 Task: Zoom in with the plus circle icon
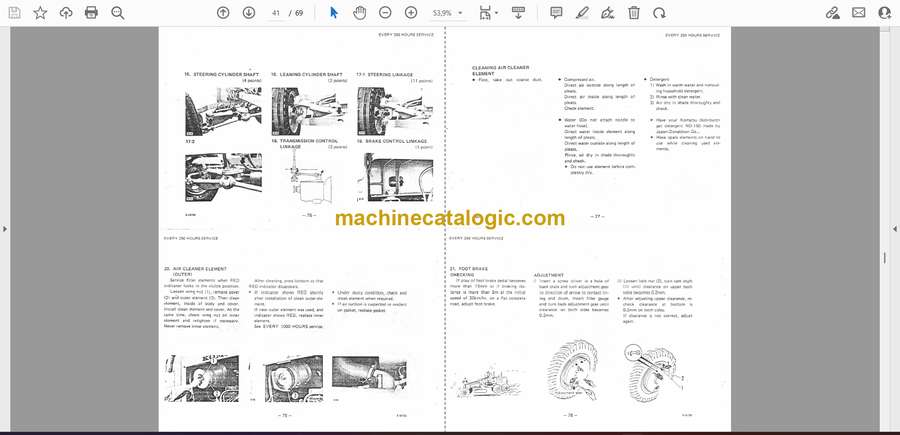pyautogui.click(x=411, y=13)
